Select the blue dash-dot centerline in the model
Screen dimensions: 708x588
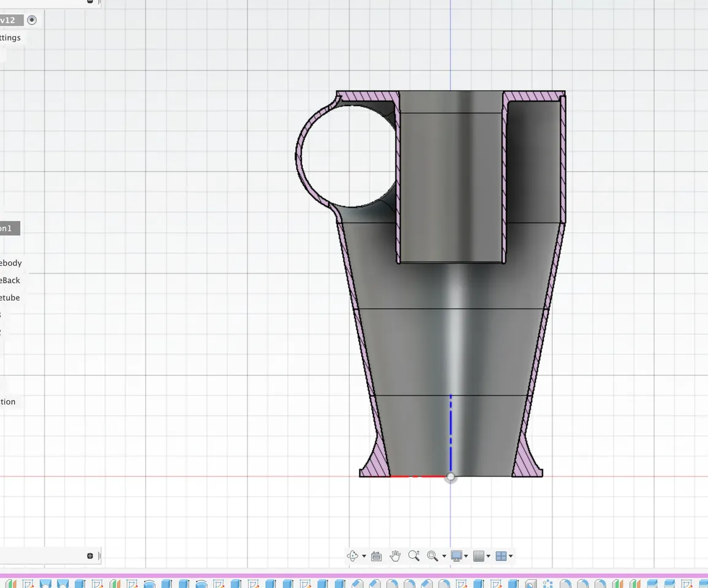451,434
